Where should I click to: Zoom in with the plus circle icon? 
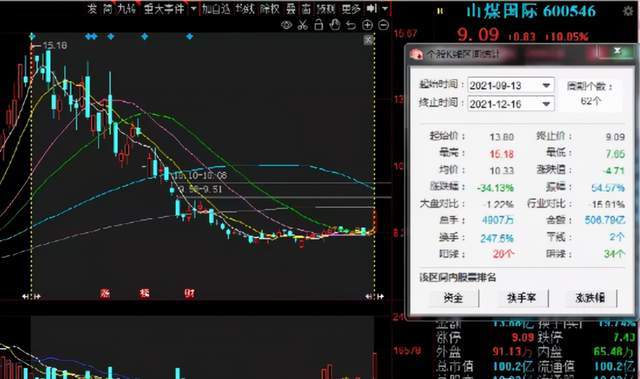(367, 25)
